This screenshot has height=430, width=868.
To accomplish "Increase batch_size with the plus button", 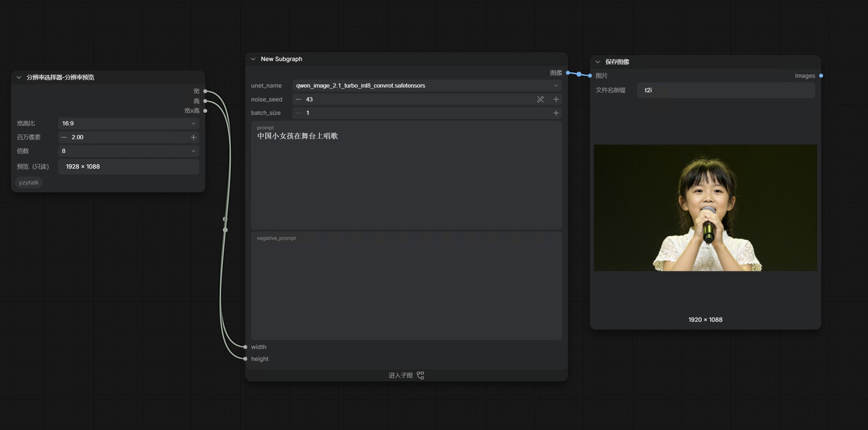I will [x=556, y=113].
